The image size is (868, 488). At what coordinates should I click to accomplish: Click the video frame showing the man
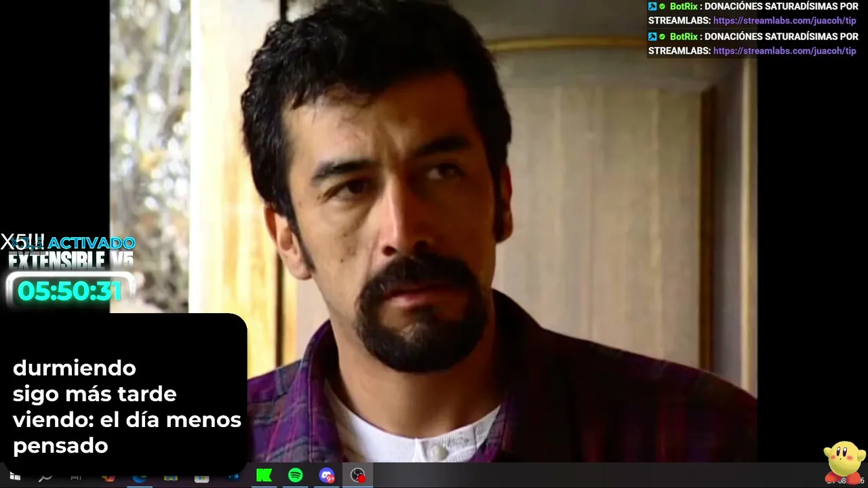[434, 231]
